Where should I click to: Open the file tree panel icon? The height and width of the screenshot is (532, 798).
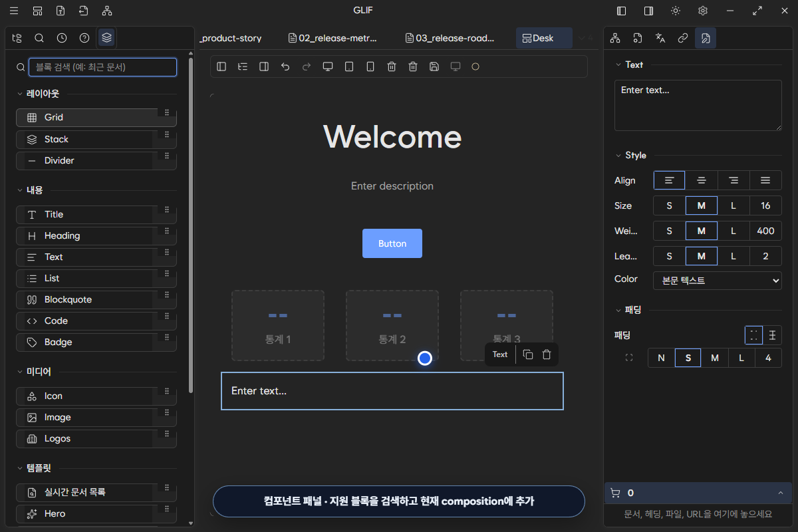tap(17, 38)
